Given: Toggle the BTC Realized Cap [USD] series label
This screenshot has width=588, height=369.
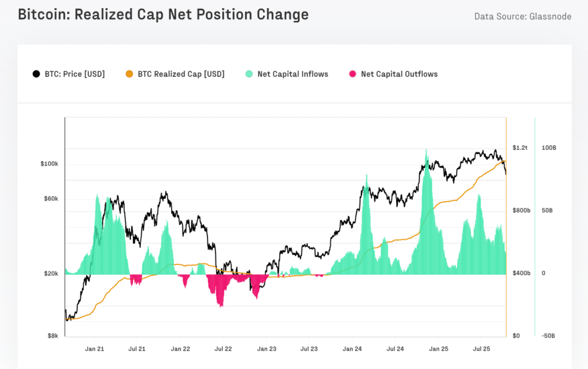Looking at the screenshot, I should pyautogui.click(x=181, y=74).
